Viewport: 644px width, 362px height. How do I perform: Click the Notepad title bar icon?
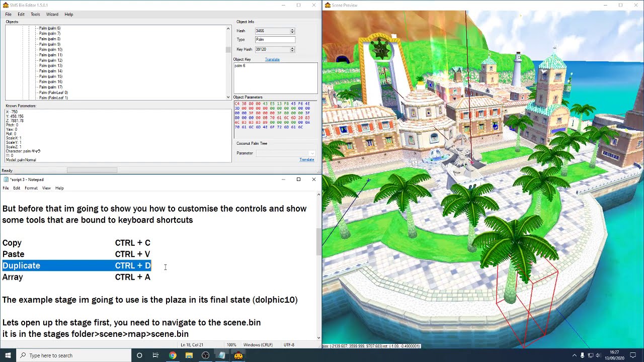point(5,179)
